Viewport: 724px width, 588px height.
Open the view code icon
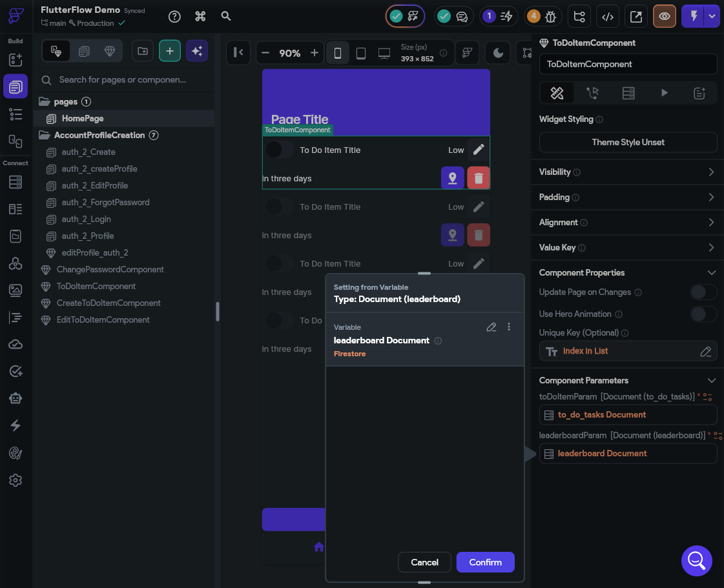pos(608,17)
